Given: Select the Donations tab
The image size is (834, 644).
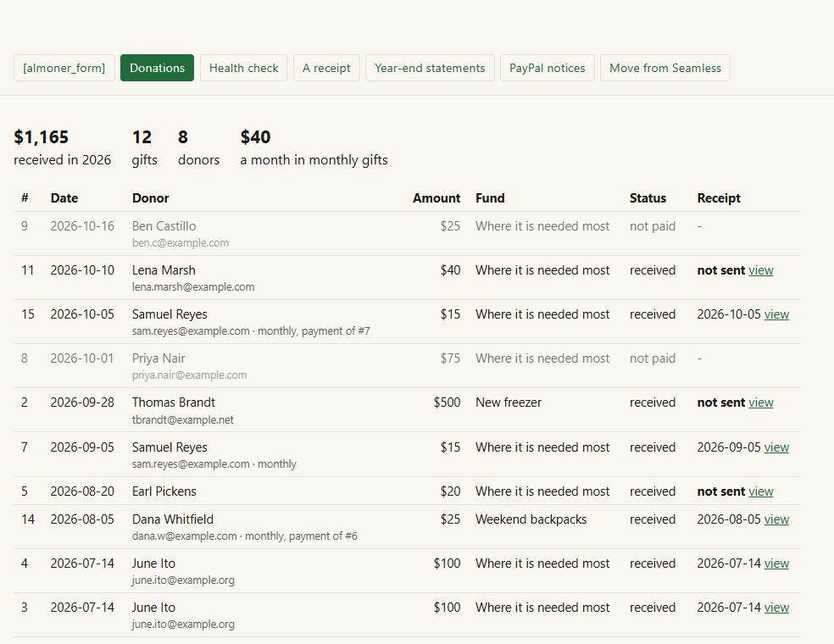Looking at the screenshot, I should pyautogui.click(x=157, y=68).
